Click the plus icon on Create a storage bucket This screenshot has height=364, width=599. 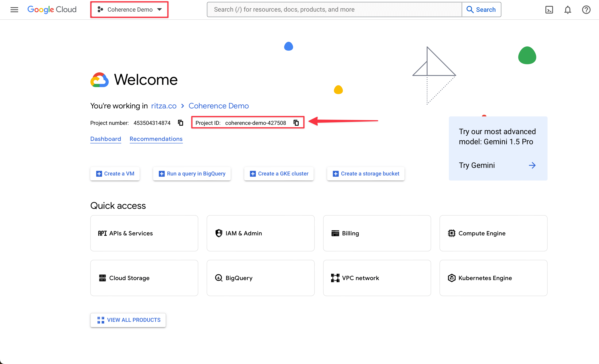(336, 174)
